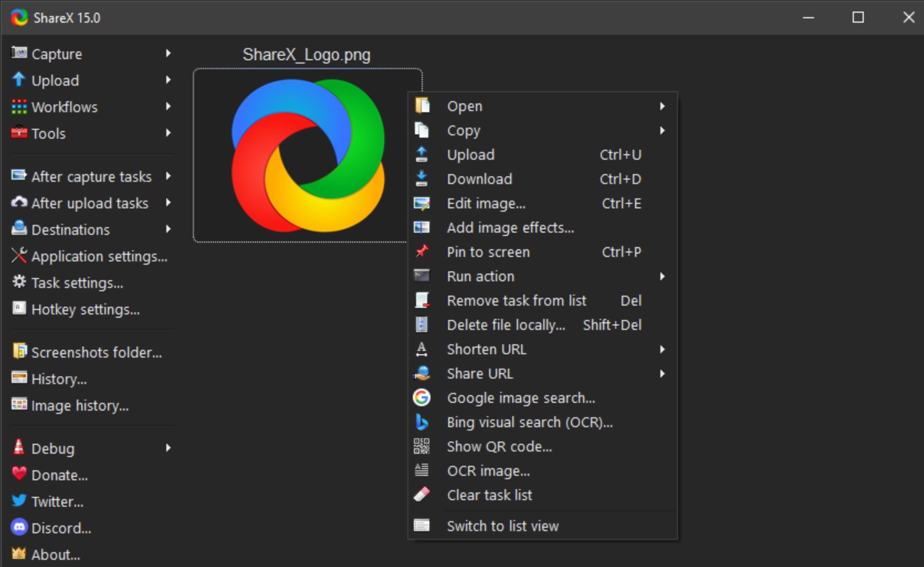Expand the Capture submenu arrow
Image resolution: width=924 pixels, height=567 pixels.
point(168,54)
